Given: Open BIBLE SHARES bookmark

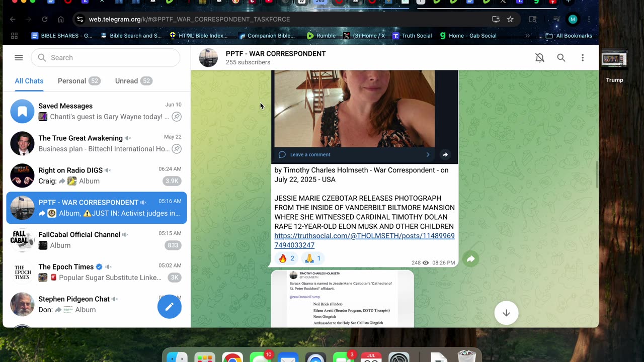Looking at the screenshot, I should pyautogui.click(x=61, y=36).
